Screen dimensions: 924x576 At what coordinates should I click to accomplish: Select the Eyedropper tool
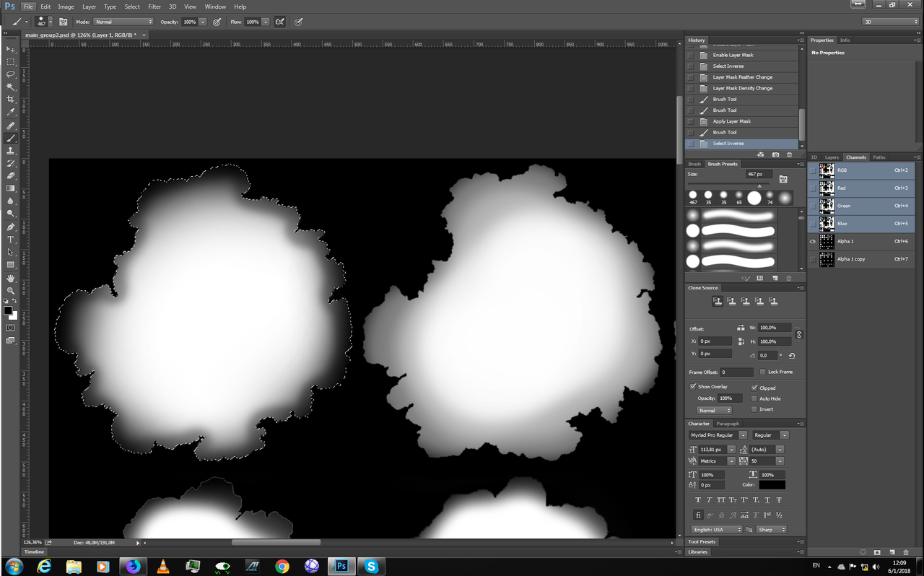pos(11,112)
